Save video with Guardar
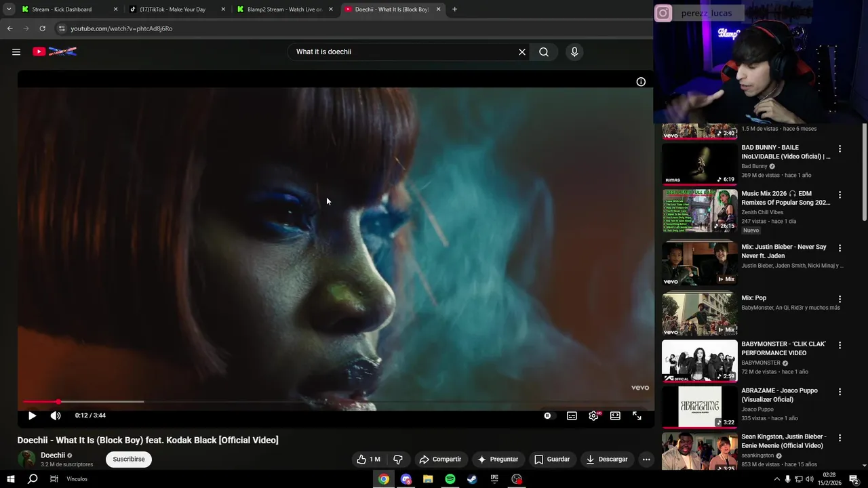868x488 pixels. click(552, 459)
